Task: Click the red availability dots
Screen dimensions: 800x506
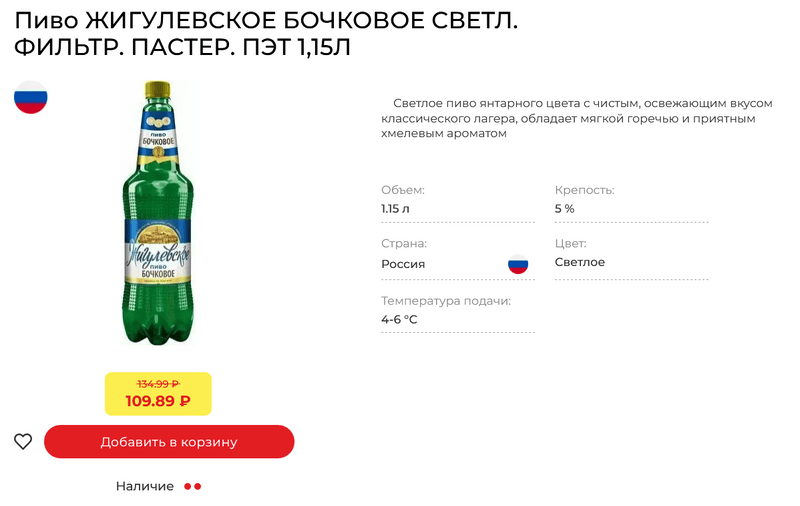Action: [x=193, y=487]
